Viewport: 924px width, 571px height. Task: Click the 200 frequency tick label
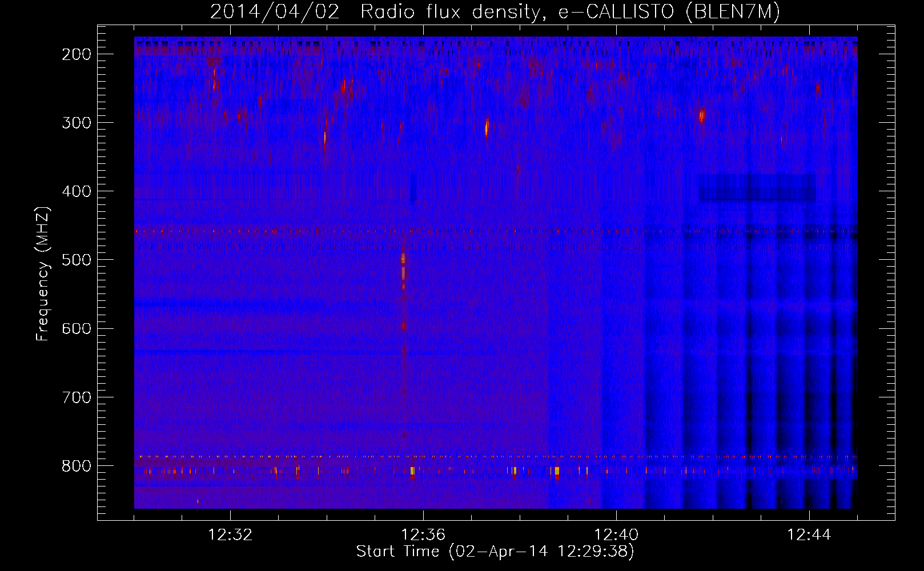[x=76, y=54]
